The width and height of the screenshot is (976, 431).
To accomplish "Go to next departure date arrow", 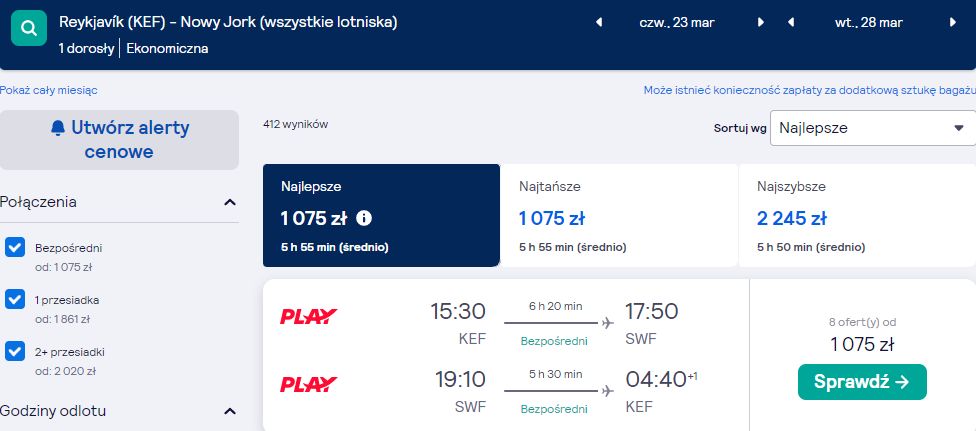I will coord(760,22).
